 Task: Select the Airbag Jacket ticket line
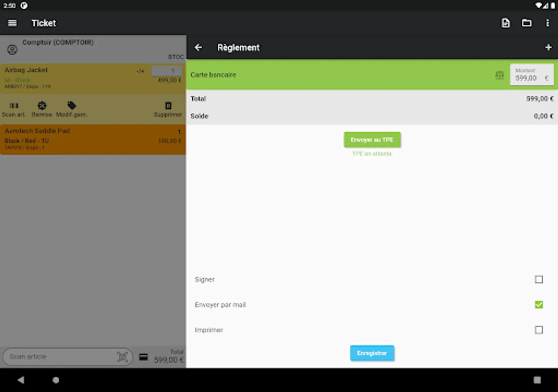point(93,79)
